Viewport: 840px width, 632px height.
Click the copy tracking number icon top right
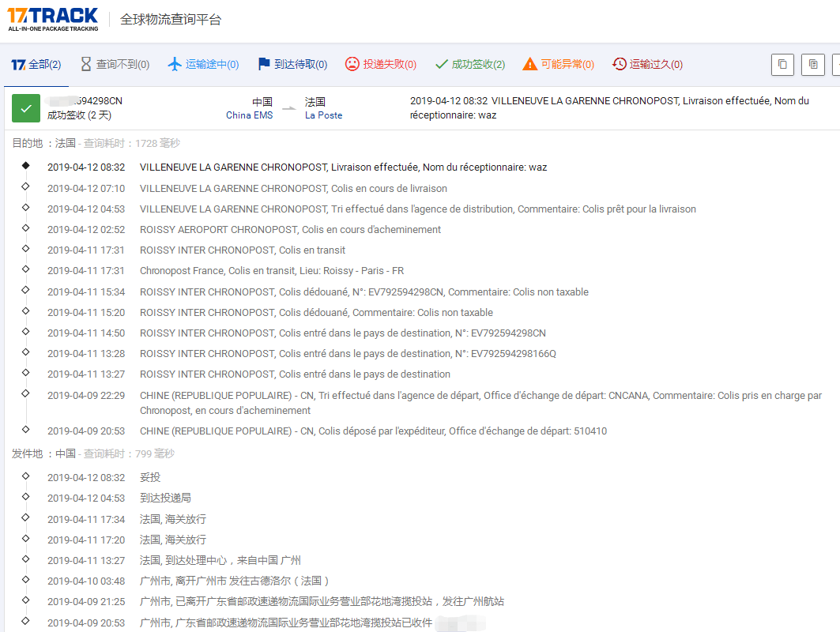782,64
